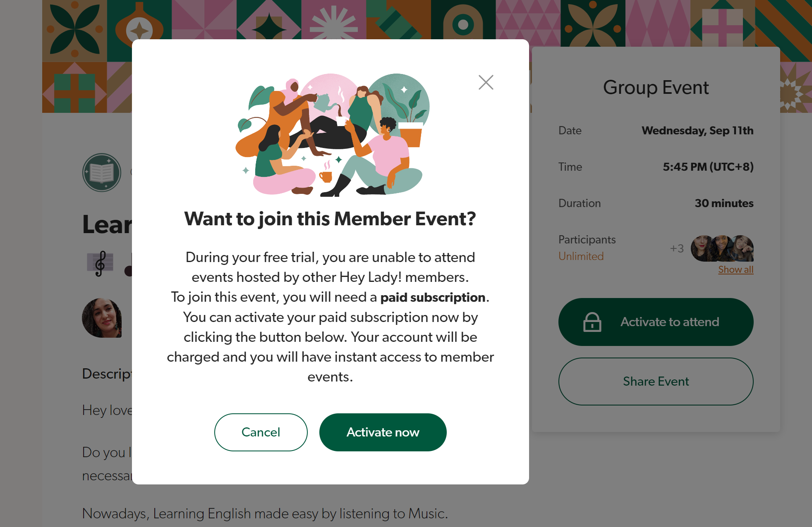The width and height of the screenshot is (812, 527).
Task: Click the 30 minutes duration value
Action: (x=724, y=203)
